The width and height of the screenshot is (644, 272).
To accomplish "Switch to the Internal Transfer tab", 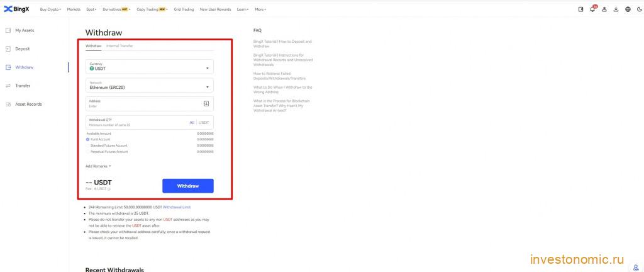I will click(119, 46).
